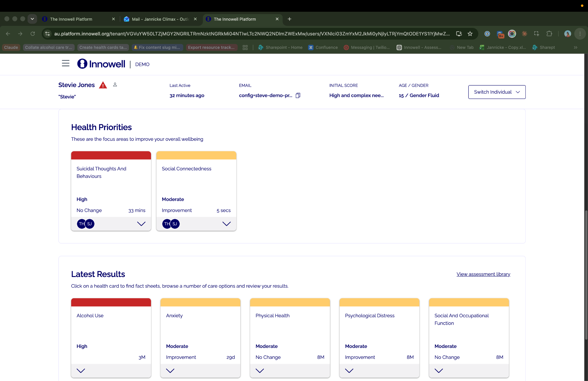The width and height of the screenshot is (588, 381).
Task: Open the hamburger navigation menu
Action: coord(66,63)
